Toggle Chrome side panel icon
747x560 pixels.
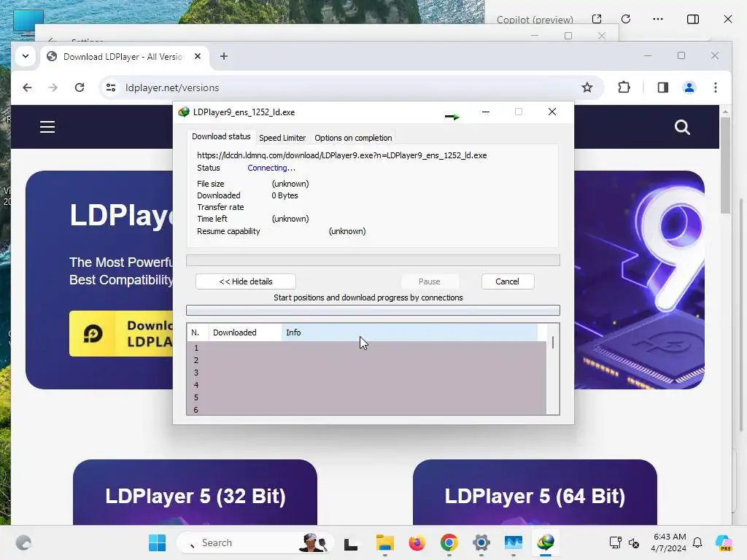[x=662, y=87]
